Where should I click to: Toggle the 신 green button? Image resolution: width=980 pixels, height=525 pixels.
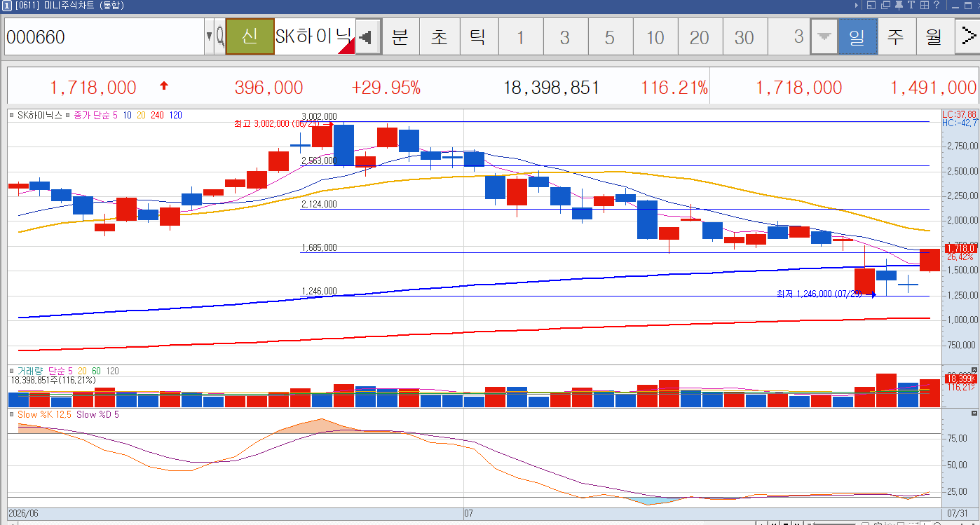250,36
